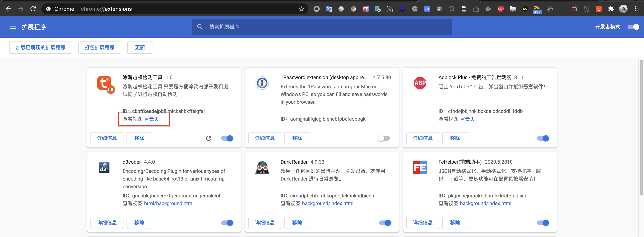Image resolution: width=644 pixels, height=237 pixels.
Task: Open 详细信息 for d3coder
Action: (x=107, y=223)
